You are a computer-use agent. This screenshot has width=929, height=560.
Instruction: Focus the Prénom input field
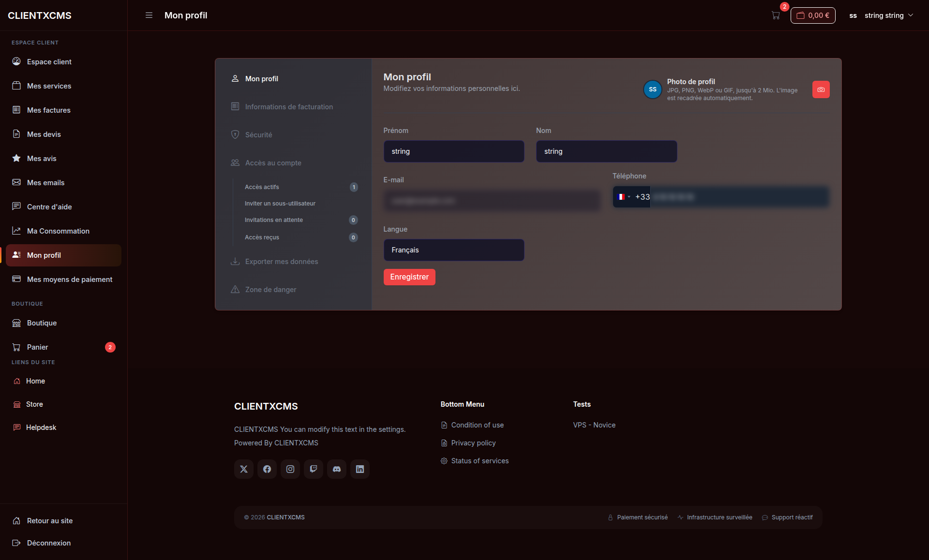click(x=454, y=151)
